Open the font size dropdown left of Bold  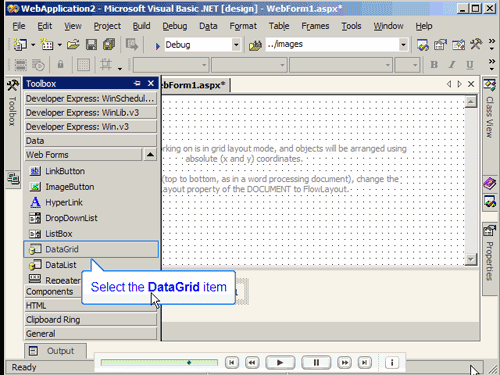tap(415, 65)
